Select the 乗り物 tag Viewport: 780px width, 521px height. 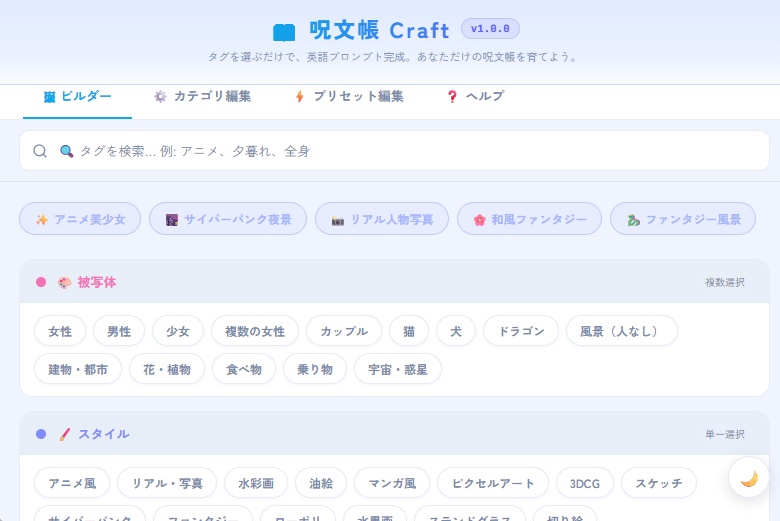pos(315,369)
